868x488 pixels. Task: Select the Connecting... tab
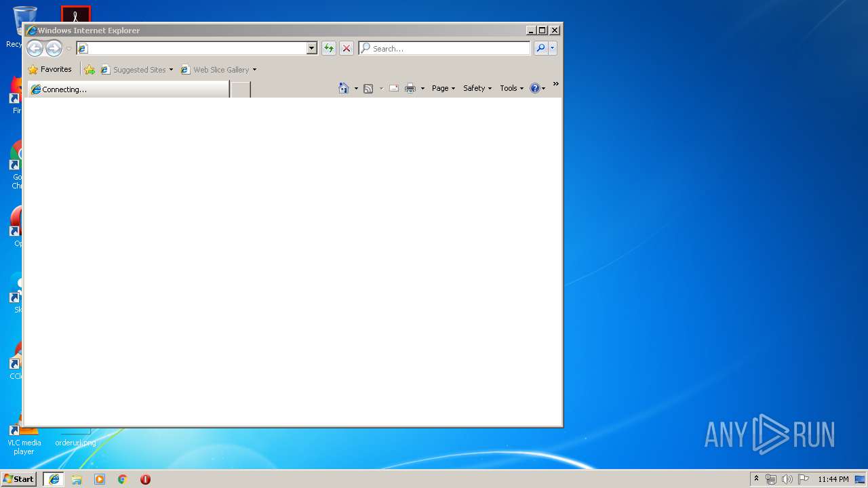click(x=128, y=89)
